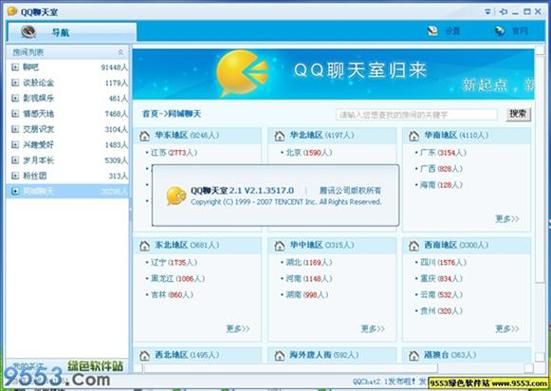Expand the 影视娱乐 tree node

pyautogui.click(x=15, y=98)
